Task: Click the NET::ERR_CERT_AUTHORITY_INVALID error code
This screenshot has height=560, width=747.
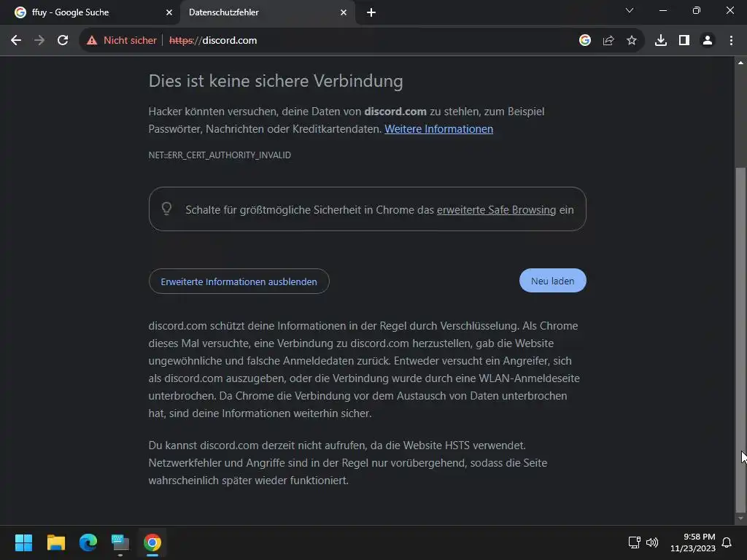Action: (220, 155)
